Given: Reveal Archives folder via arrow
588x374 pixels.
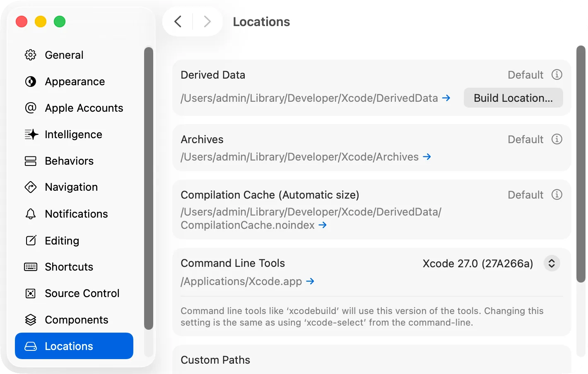Looking at the screenshot, I should (x=427, y=157).
